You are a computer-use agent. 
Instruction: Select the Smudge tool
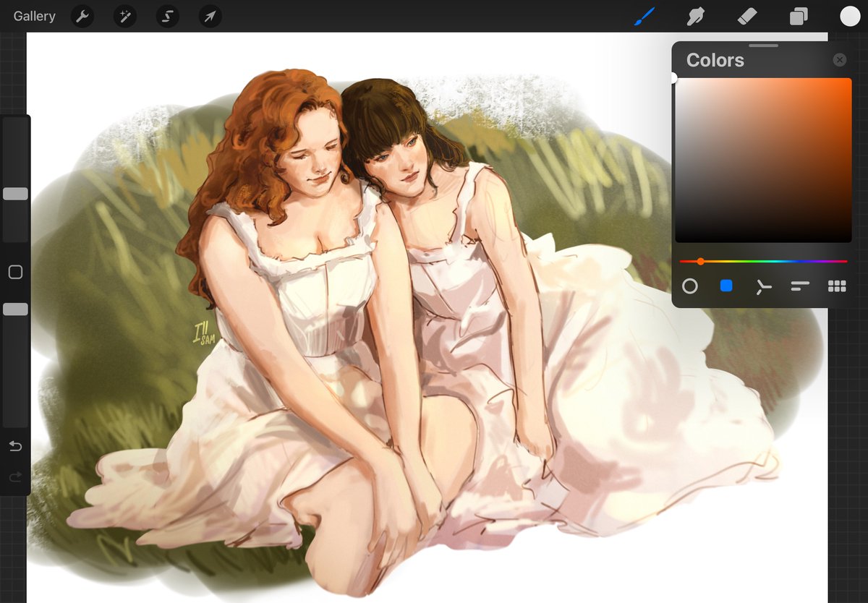tap(695, 16)
